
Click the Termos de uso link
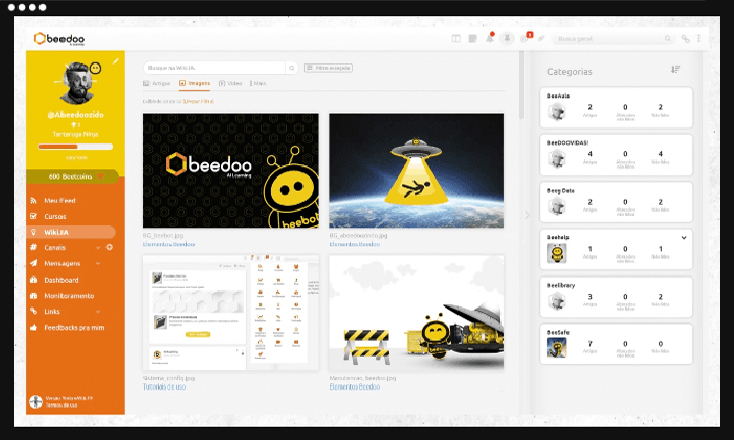[x=61, y=405]
